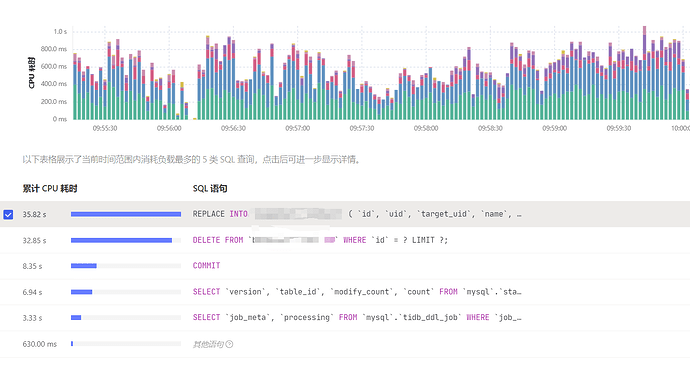
Task: Click the 09:57:00 time axis label
Action: click(297, 128)
